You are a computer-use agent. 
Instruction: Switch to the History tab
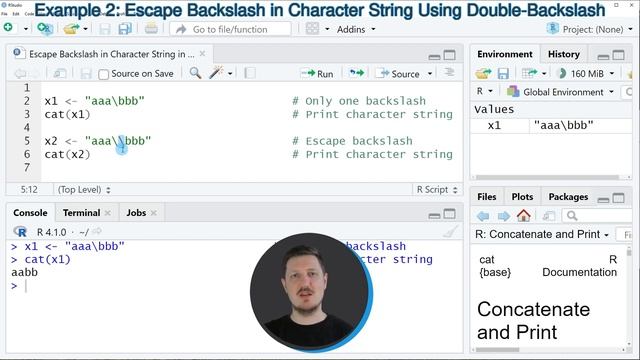[x=564, y=54]
